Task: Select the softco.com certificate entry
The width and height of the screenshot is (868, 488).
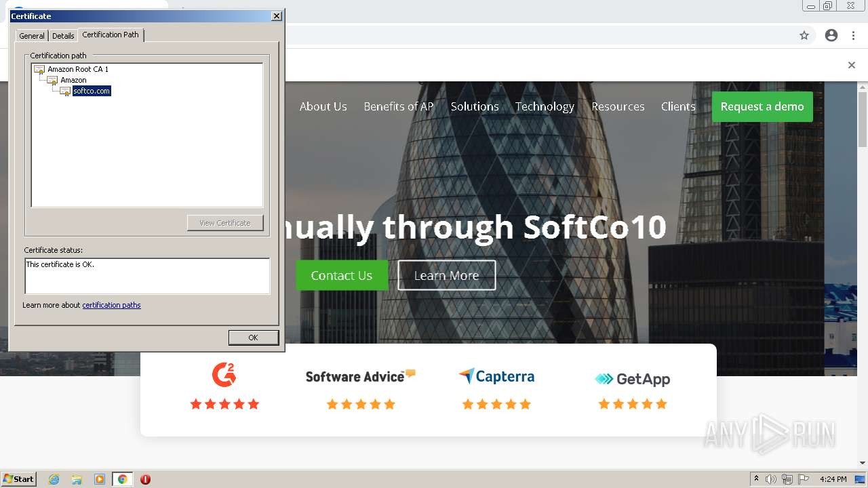Action: pyautogui.click(x=92, y=91)
